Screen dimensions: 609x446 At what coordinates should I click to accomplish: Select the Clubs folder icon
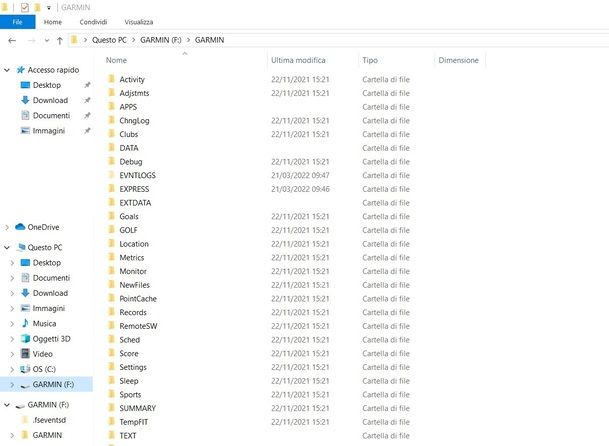[x=111, y=134]
